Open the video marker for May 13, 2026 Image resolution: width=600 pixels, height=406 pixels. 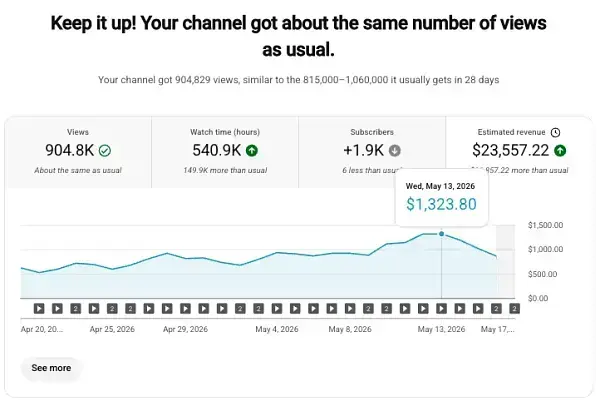pyautogui.click(x=441, y=308)
